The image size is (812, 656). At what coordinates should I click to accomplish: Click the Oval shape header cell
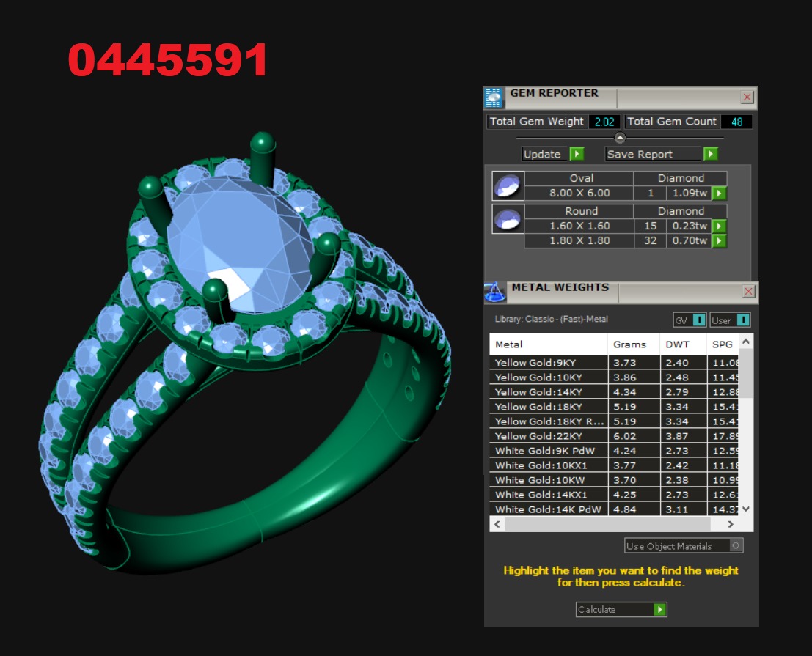click(x=579, y=178)
